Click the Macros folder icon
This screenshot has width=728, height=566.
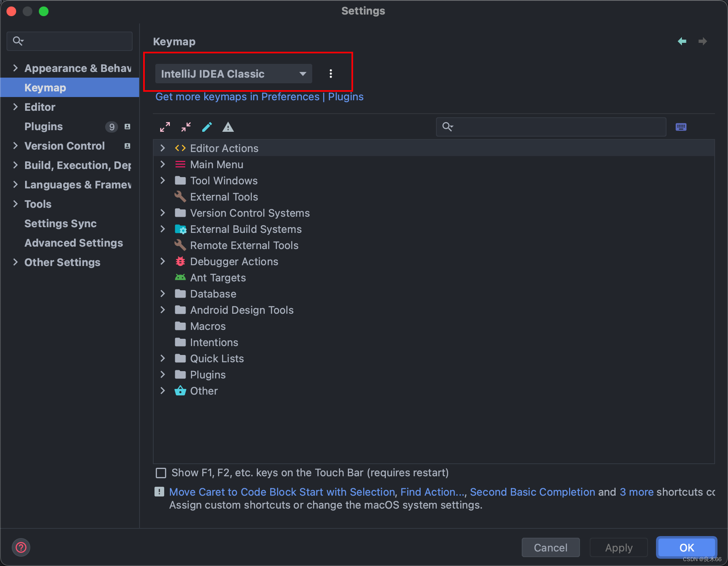point(180,326)
